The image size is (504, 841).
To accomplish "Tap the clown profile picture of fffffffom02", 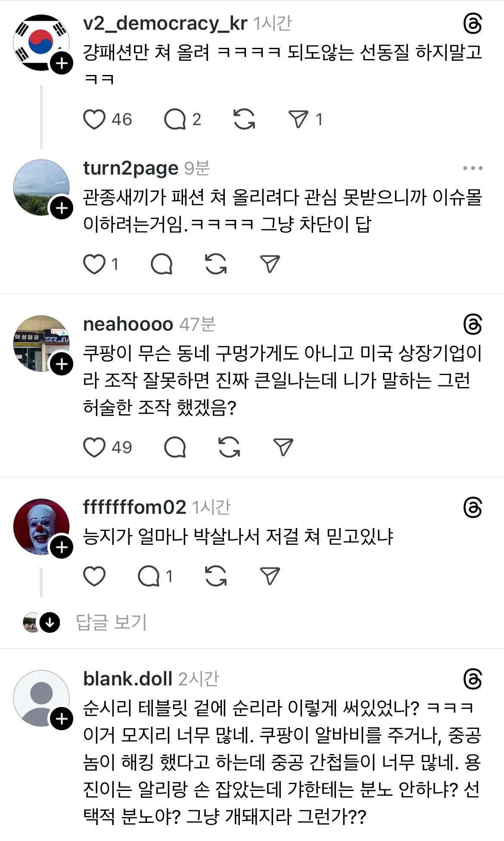I will click(x=39, y=526).
